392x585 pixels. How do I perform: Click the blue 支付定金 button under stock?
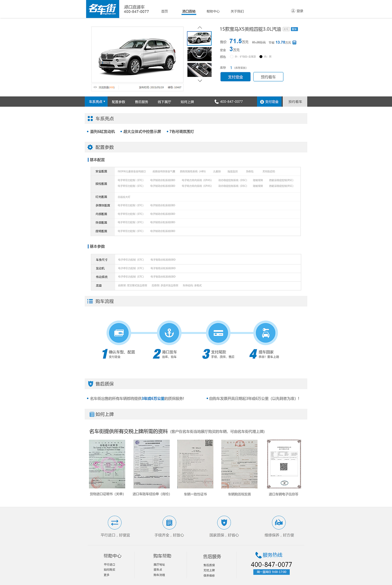[236, 77]
